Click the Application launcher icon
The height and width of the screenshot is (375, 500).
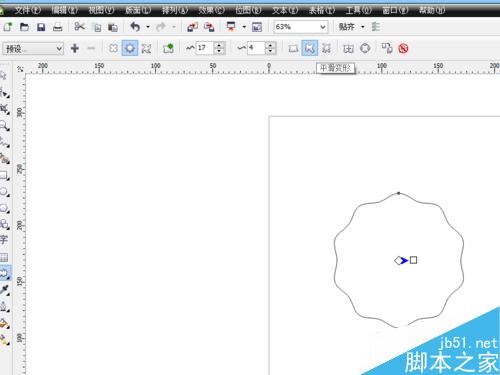[231, 27]
